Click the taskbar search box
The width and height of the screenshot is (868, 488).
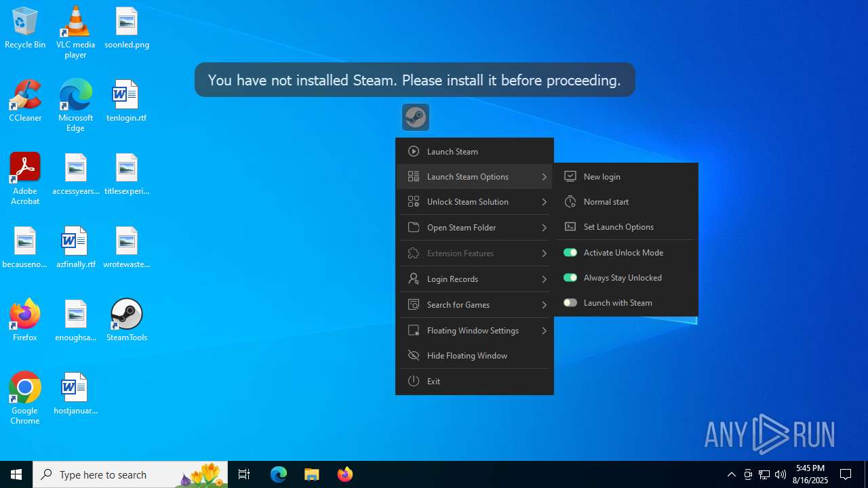(x=132, y=474)
